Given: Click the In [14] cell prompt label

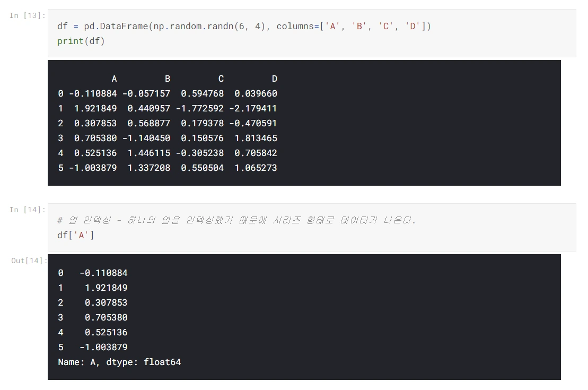Looking at the screenshot, I should (28, 210).
